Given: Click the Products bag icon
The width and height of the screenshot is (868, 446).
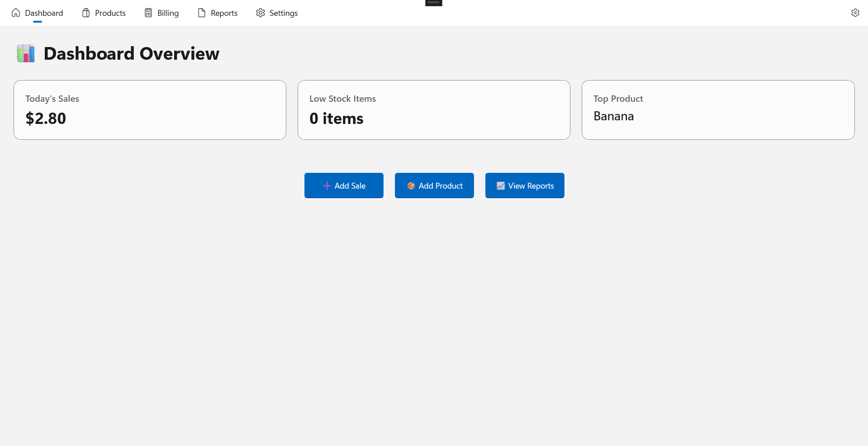Looking at the screenshot, I should [86, 13].
